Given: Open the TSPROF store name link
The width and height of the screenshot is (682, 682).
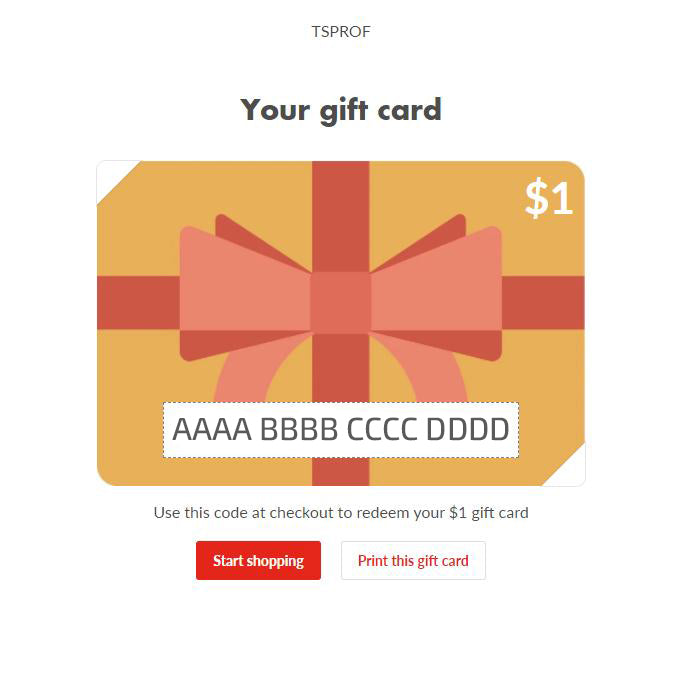Looking at the screenshot, I should [x=341, y=32].
